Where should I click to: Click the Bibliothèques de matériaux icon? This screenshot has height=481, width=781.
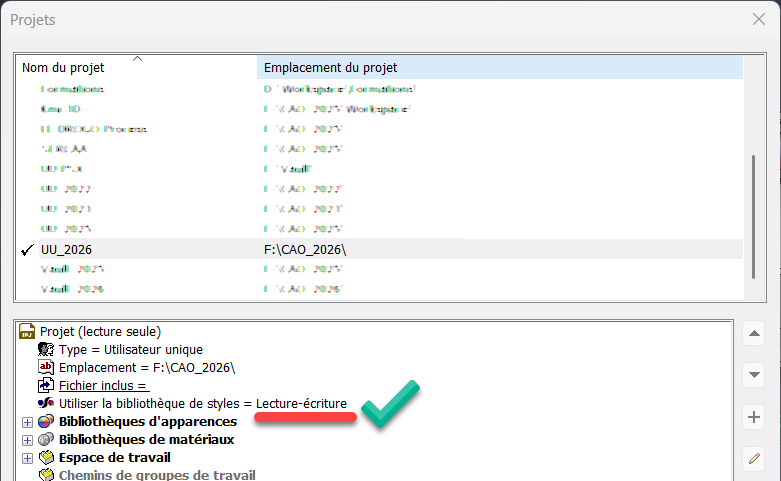click(45, 439)
